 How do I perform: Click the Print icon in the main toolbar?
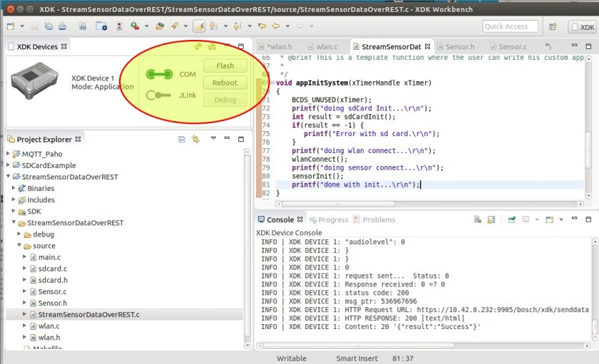pyautogui.click(x=63, y=26)
